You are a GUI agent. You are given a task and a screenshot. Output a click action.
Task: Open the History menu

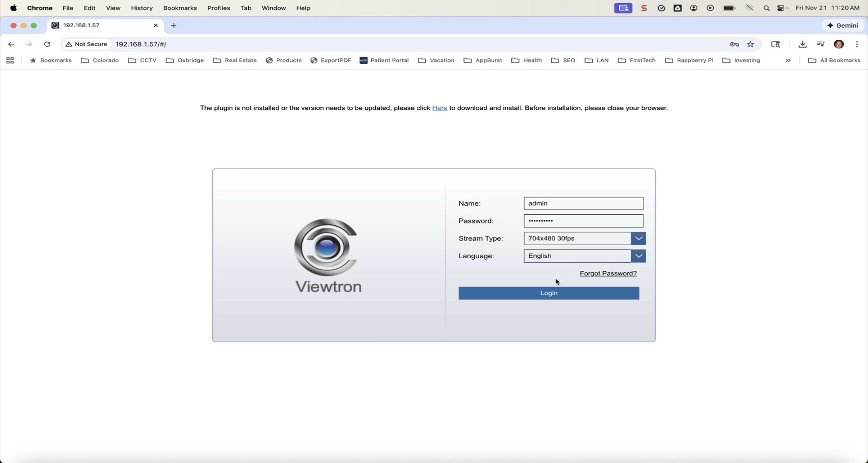(x=142, y=8)
